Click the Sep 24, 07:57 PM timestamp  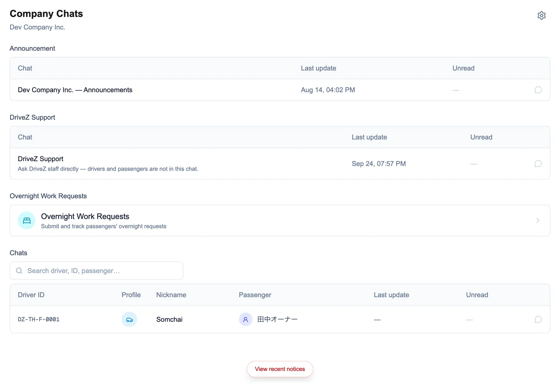[379, 164]
